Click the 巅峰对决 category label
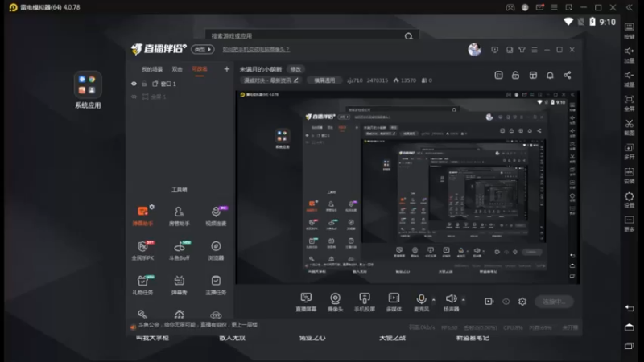 coord(267,80)
